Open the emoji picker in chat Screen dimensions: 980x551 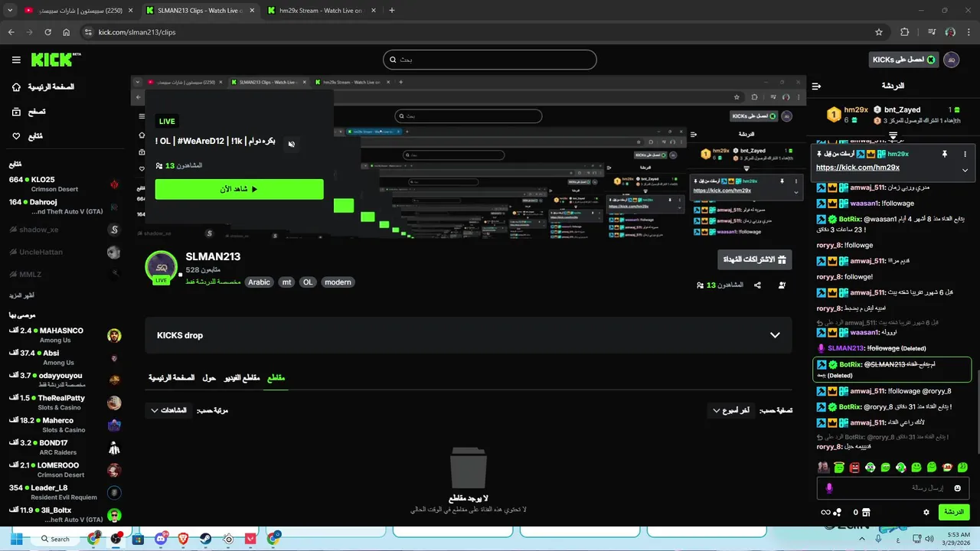(x=957, y=488)
